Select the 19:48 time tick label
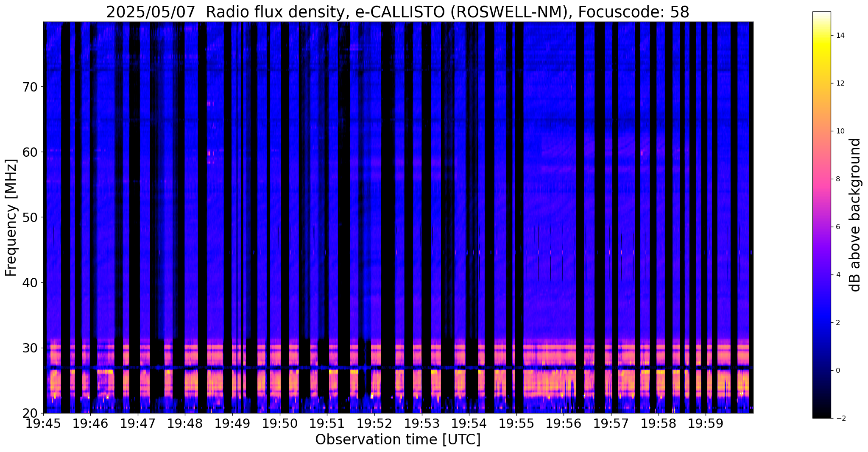868x452 pixels. coord(184,423)
